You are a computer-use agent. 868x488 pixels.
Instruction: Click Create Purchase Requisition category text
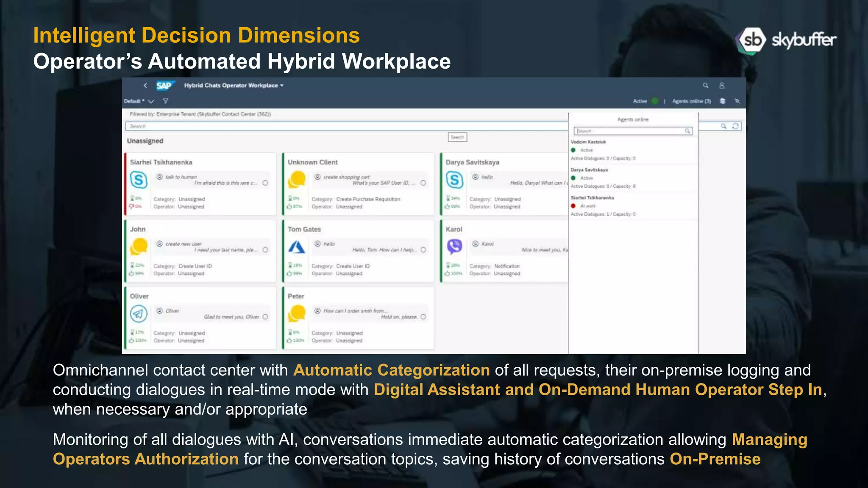pos(368,199)
